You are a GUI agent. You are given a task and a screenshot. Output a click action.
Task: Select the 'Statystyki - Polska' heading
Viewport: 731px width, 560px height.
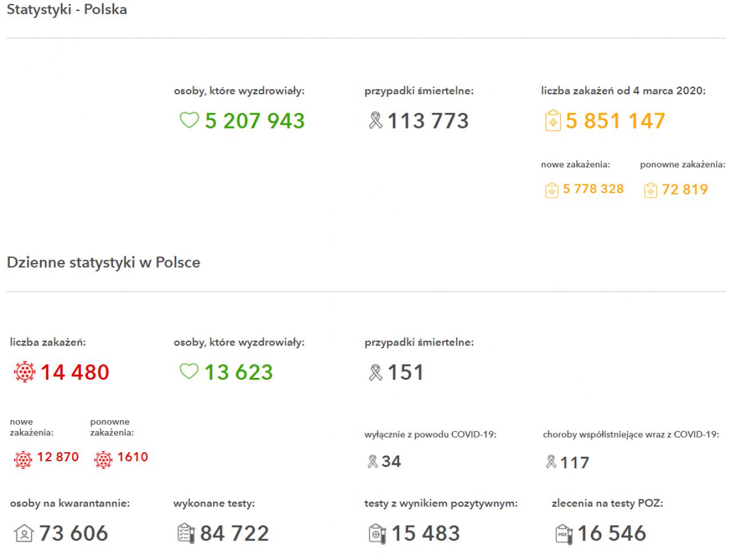click(x=67, y=10)
